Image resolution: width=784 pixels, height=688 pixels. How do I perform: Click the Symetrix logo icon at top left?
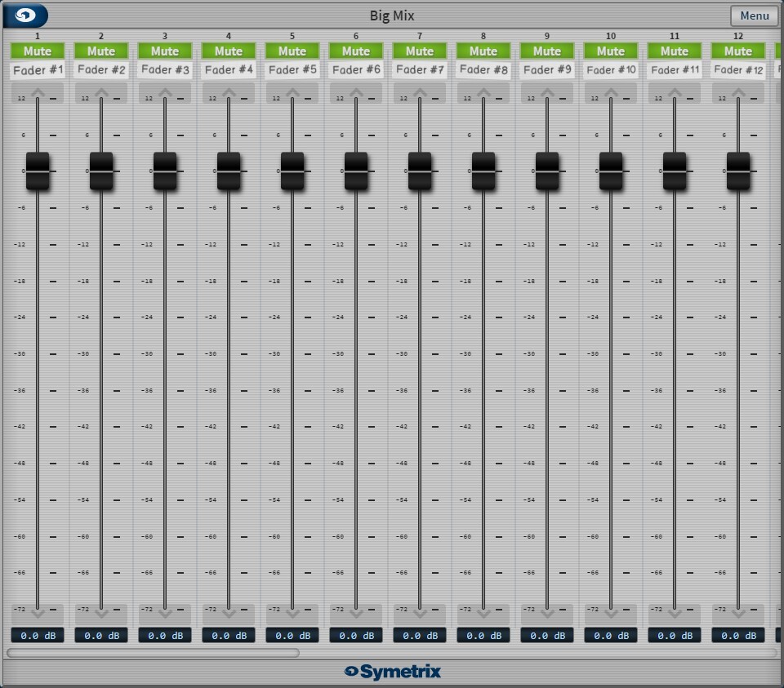pyautogui.click(x=26, y=16)
